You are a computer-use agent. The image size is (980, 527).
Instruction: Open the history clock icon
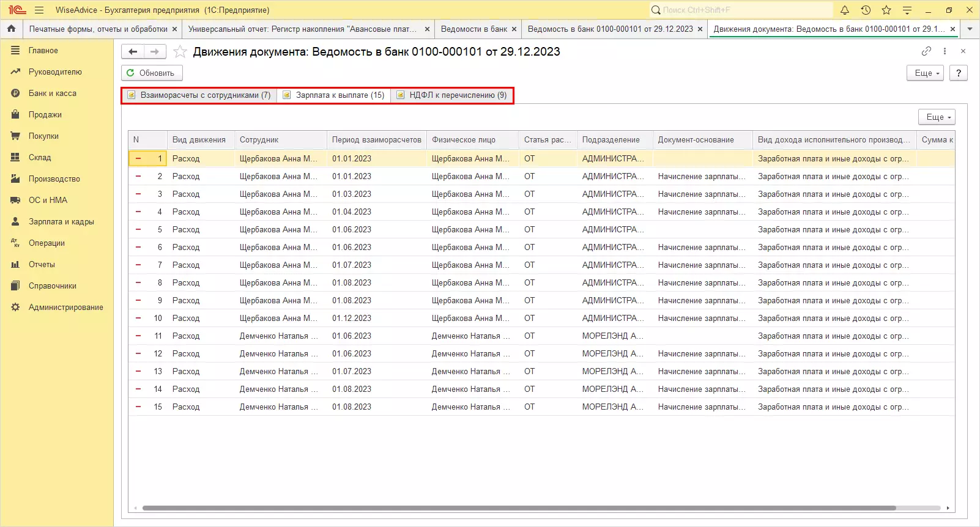pos(866,10)
